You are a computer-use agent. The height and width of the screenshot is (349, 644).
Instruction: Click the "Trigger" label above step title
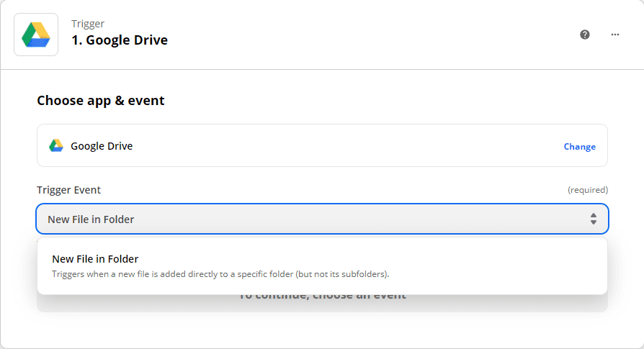pyautogui.click(x=88, y=24)
